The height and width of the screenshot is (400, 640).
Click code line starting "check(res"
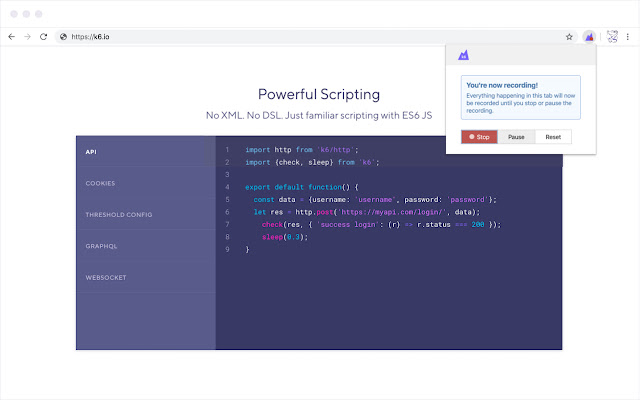click(381, 224)
